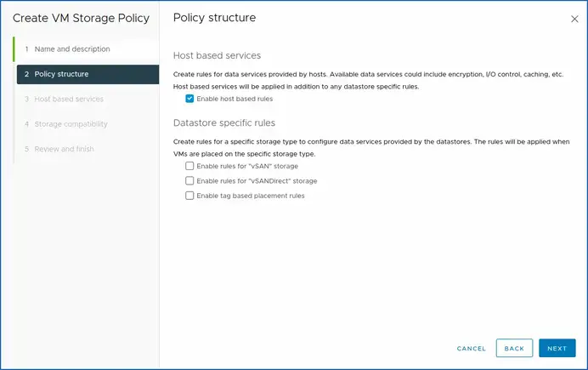The width and height of the screenshot is (588, 370).
Task: Click the datastore rules description paragraph
Action: point(370,146)
